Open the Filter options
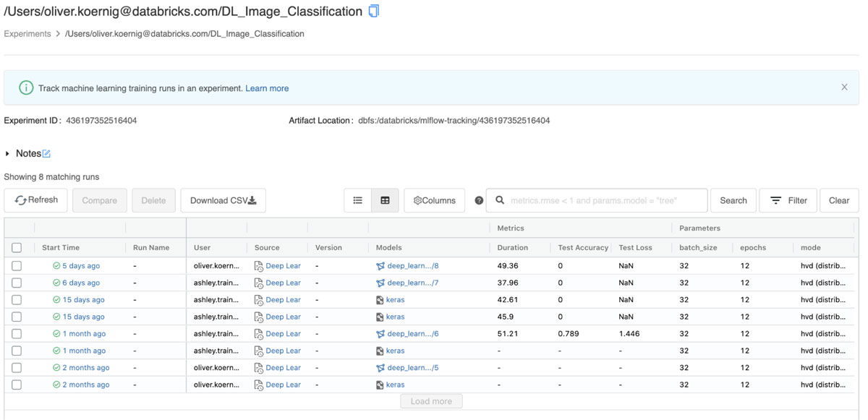Screen dimensions: 868x420 point(788,200)
